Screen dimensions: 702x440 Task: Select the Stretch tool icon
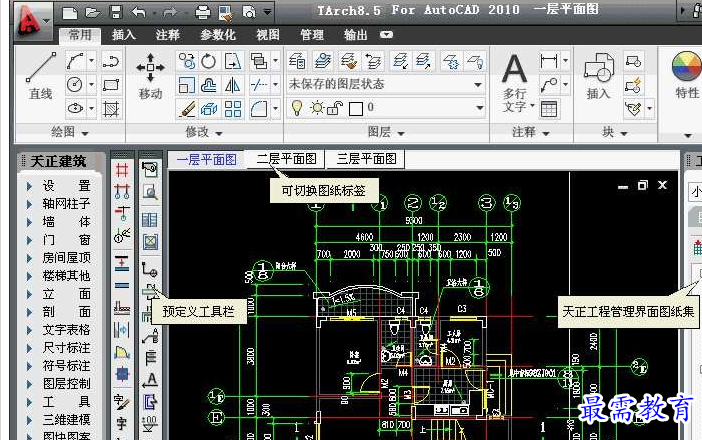point(232,61)
